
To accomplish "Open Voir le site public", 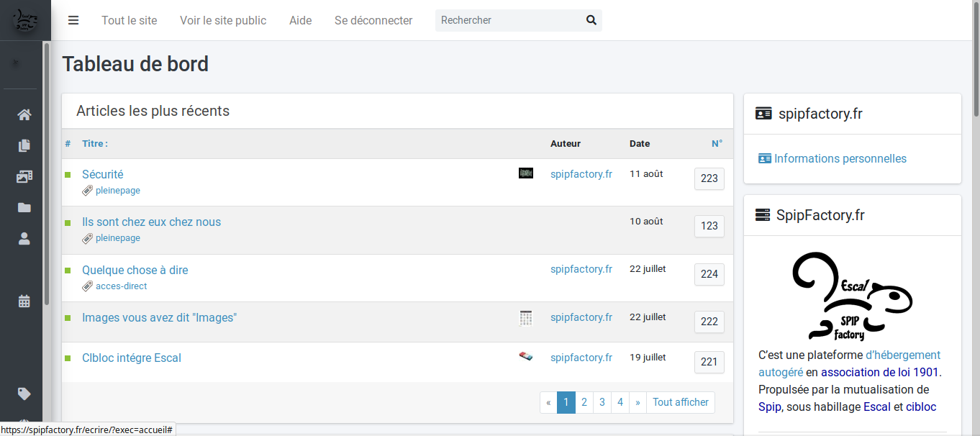I will (223, 20).
